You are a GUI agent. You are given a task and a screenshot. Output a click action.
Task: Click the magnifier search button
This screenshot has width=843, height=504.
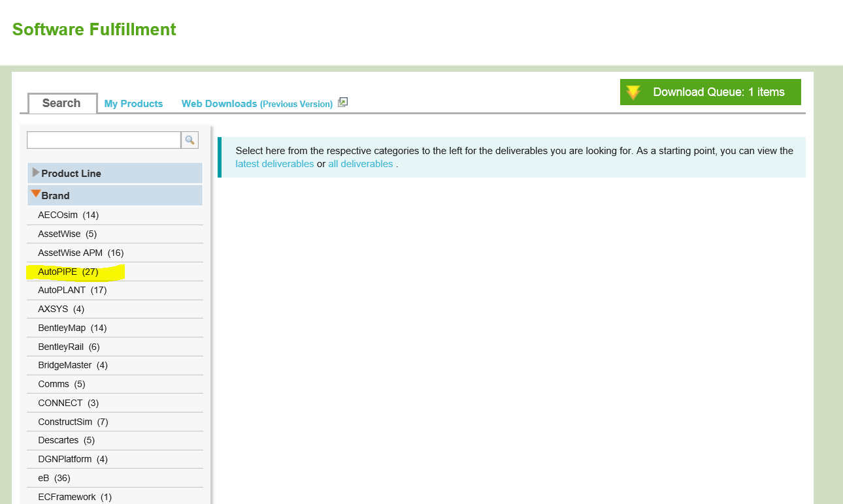point(190,140)
